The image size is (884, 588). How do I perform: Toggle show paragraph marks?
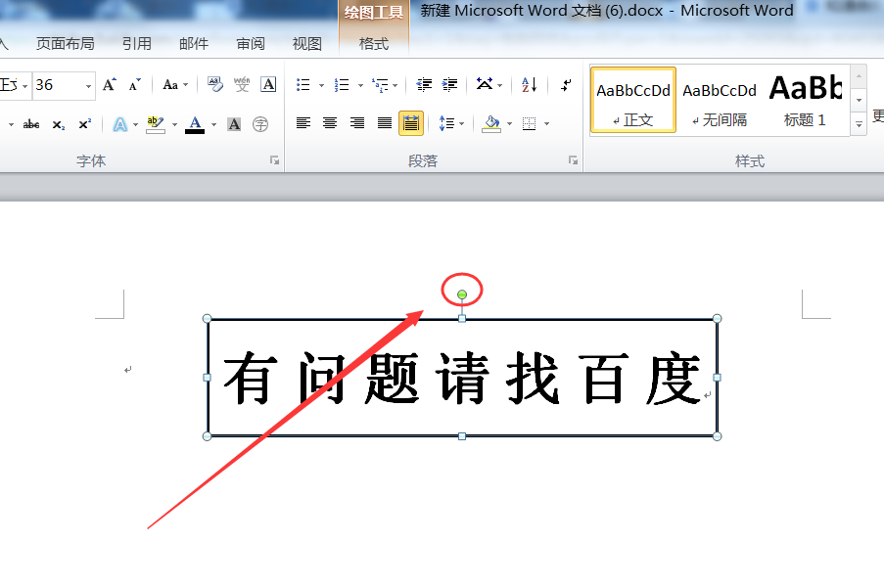(566, 85)
